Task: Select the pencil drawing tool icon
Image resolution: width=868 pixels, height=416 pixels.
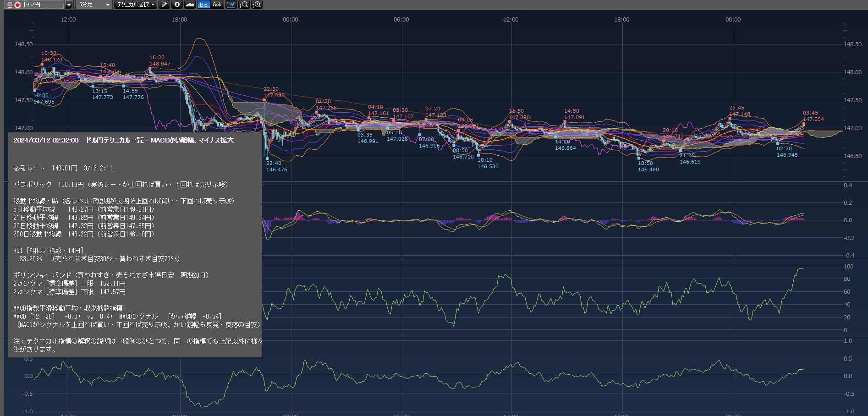Action: coord(165,5)
